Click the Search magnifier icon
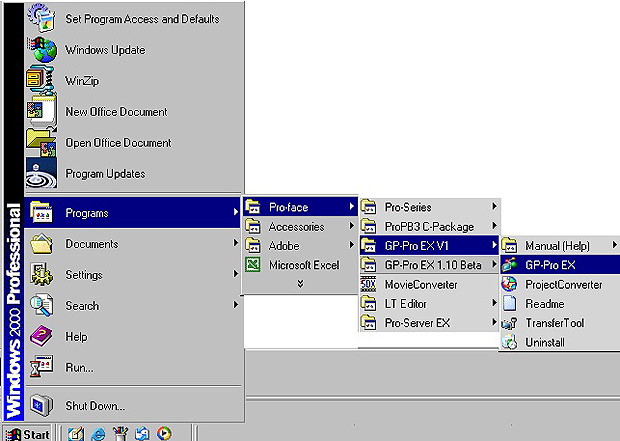The height and width of the screenshot is (441, 620). coord(42,305)
